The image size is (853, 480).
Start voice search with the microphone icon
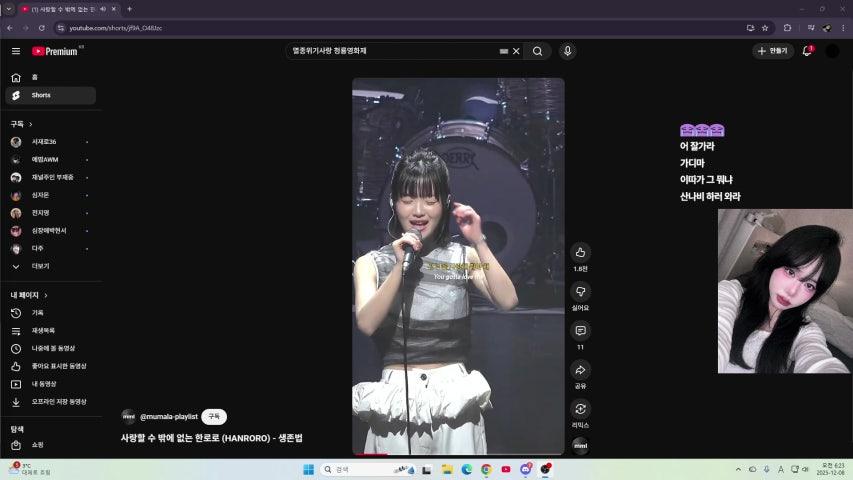(568, 51)
